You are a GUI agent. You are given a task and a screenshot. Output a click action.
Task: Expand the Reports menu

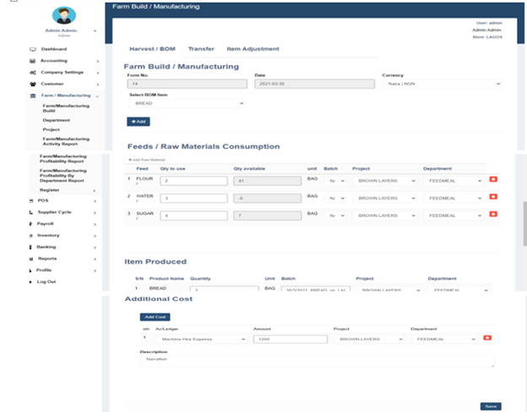[x=95, y=259]
